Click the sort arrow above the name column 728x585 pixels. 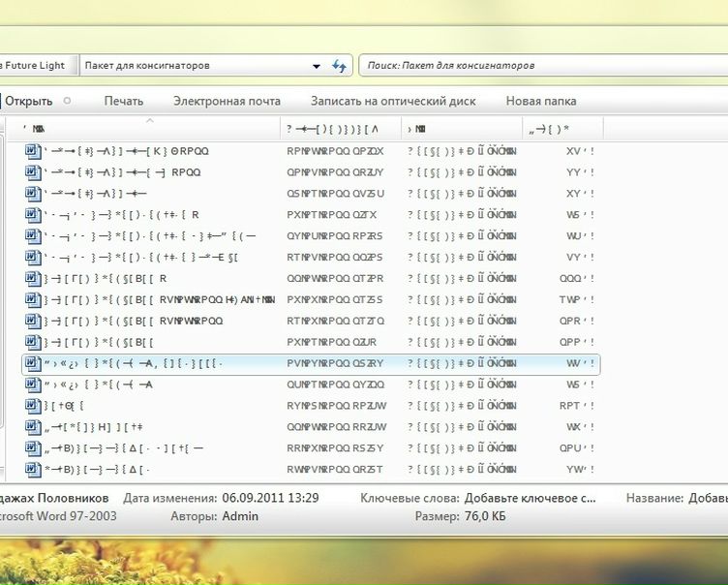click(149, 121)
